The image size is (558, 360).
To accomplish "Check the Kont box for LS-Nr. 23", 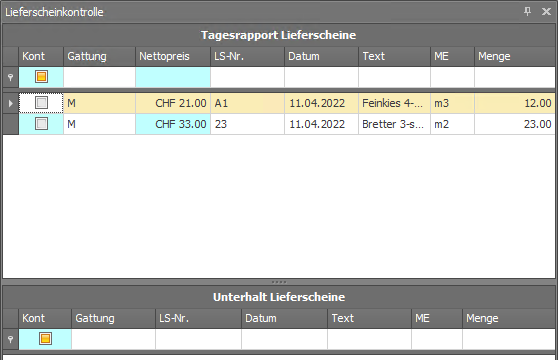I will [x=41, y=124].
